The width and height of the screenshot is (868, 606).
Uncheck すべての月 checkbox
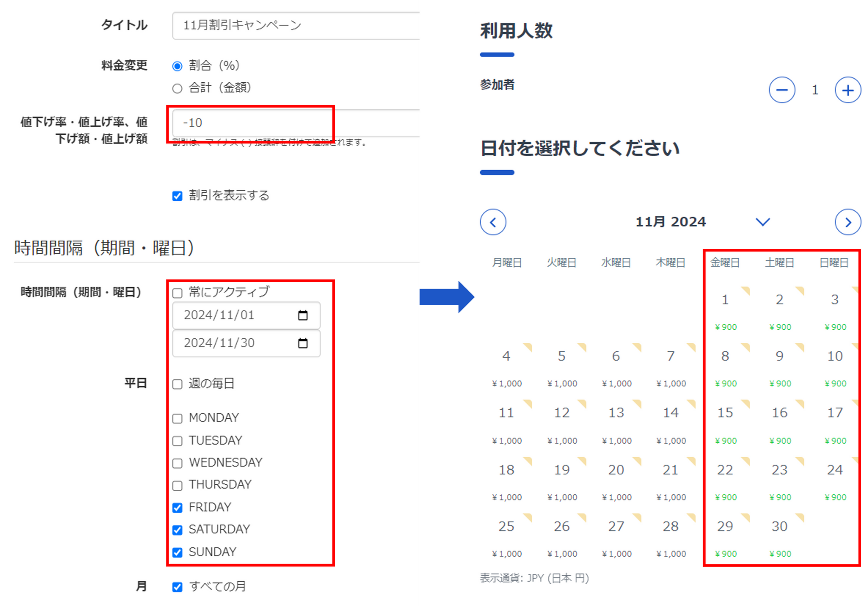tap(177, 587)
